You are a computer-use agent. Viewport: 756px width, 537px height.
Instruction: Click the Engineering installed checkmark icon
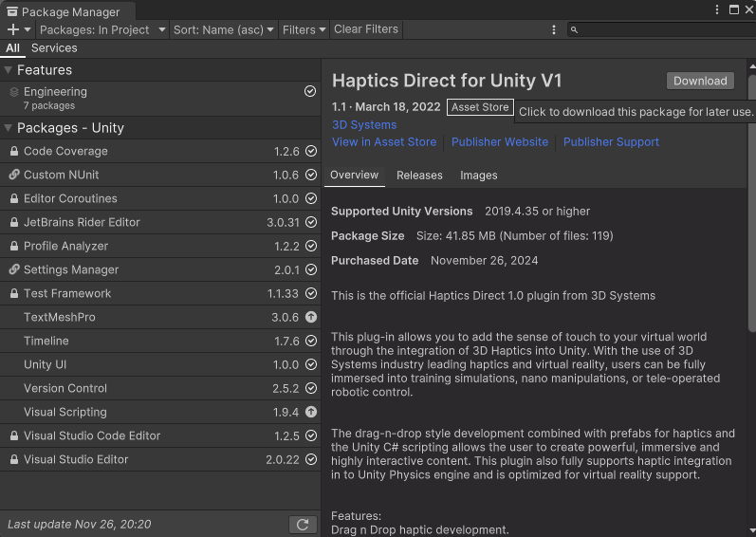(x=310, y=91)
